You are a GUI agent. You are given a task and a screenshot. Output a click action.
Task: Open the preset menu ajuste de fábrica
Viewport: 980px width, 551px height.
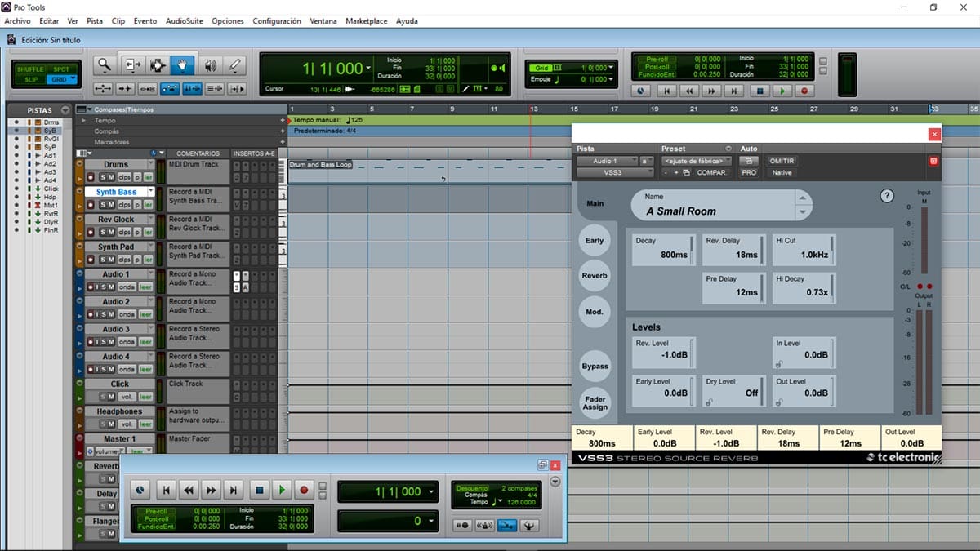696,161
